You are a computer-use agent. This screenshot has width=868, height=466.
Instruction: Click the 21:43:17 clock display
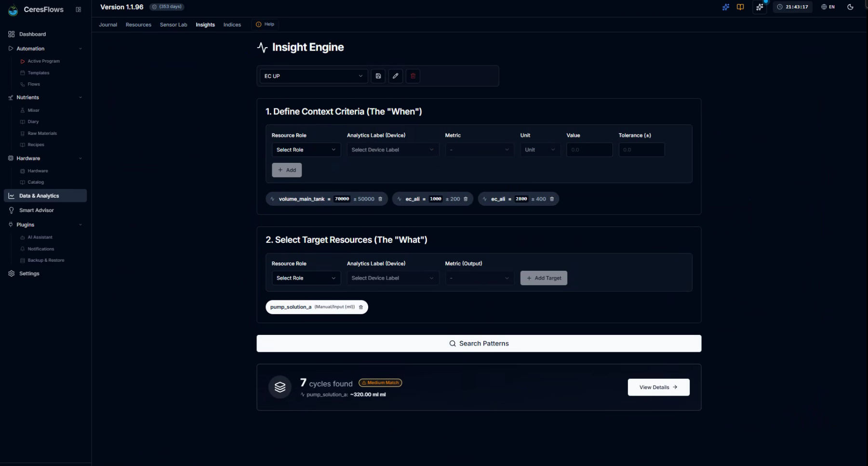click(x=793, y=7)
